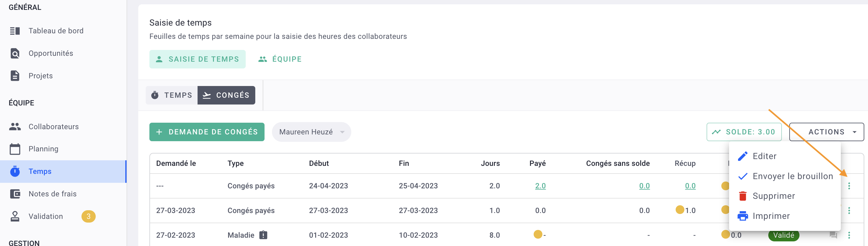Click the Type column header
Screen dimensions: 868x246
pyautogui.click(x=236, y=164)
